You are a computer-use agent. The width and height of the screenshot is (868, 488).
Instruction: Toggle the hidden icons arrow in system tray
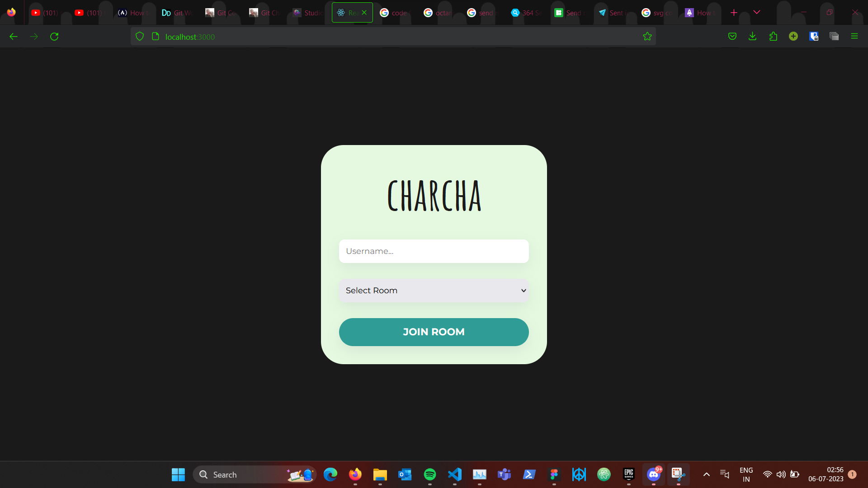pos(706,474)
